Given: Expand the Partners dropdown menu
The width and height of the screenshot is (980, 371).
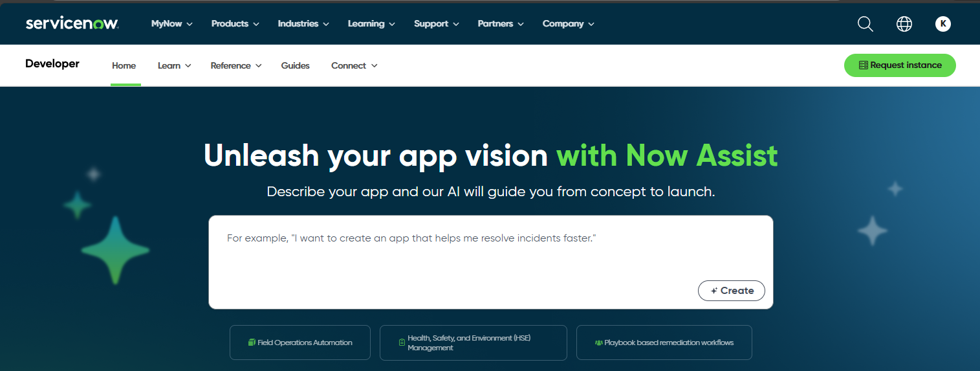Looking at the screenshot, I should pyautogui.click(x=501, y=24).
